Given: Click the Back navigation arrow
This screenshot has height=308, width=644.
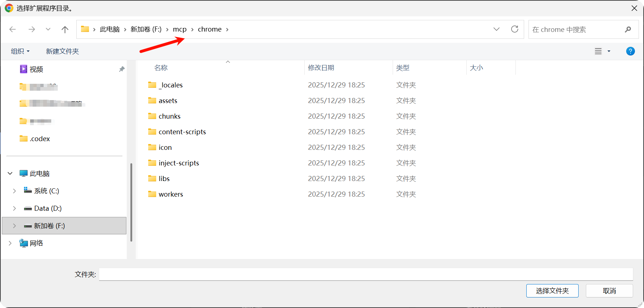Looking at the screenshot, I should [13, 29].
